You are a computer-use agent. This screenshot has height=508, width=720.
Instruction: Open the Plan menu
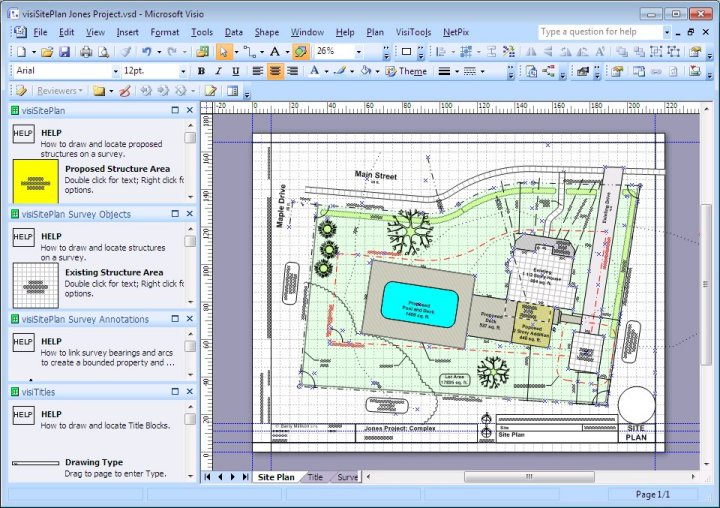click(x=375, y=32)
